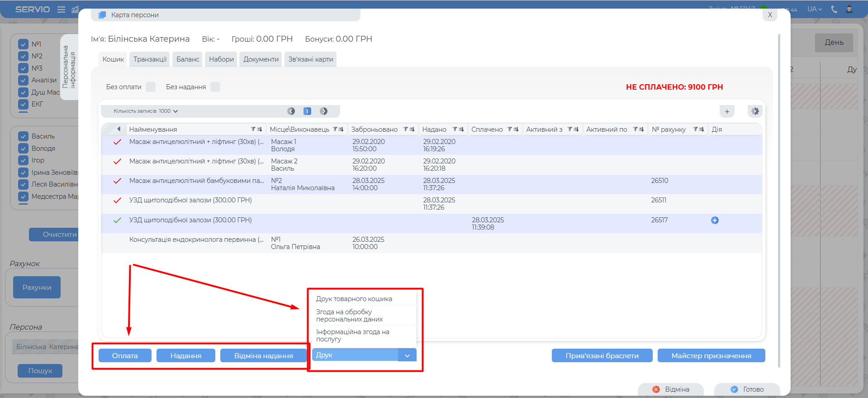Viewport: 868px width, 398px height.
Task: Open the table settings gear icon
Action: coord(755,111)
